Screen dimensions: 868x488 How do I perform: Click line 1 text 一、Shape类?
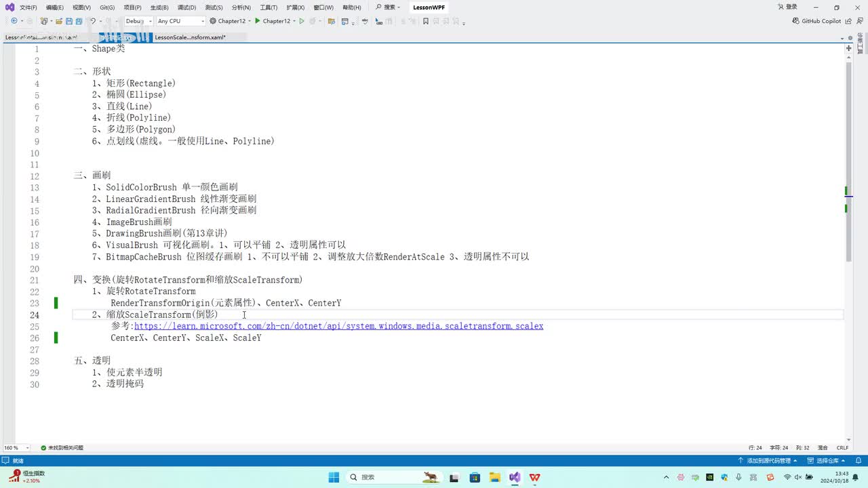[x=100, y=49]
